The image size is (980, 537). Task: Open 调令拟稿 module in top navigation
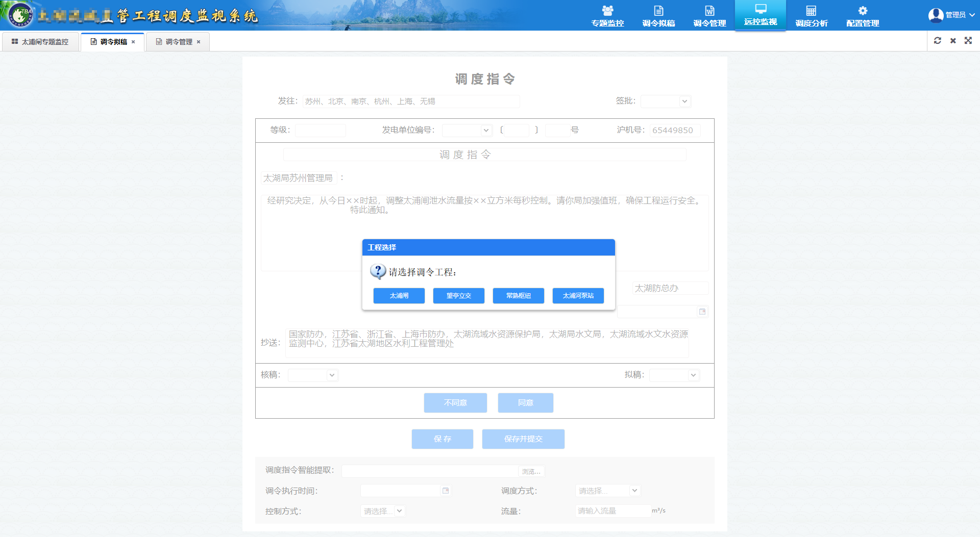click(x=658, y=16)
